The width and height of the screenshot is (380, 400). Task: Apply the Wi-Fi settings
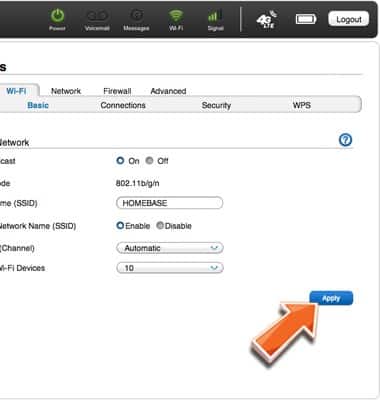(x=331, y=298)
